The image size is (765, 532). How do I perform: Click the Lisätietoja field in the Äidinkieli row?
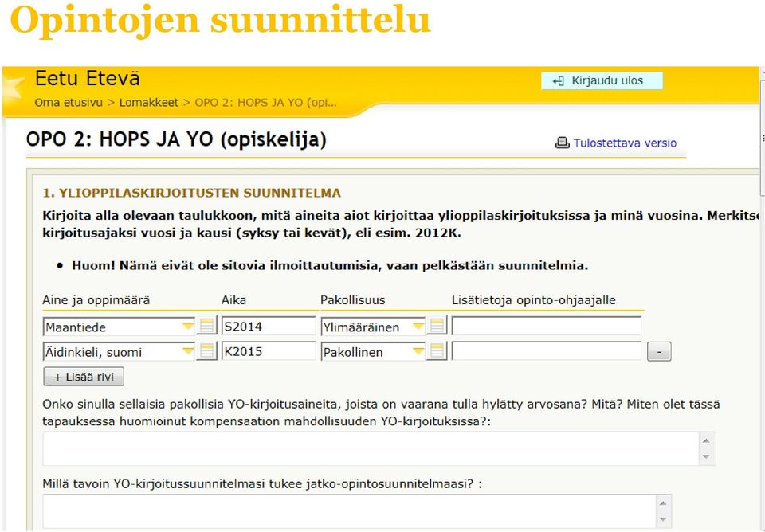[547, 351]
